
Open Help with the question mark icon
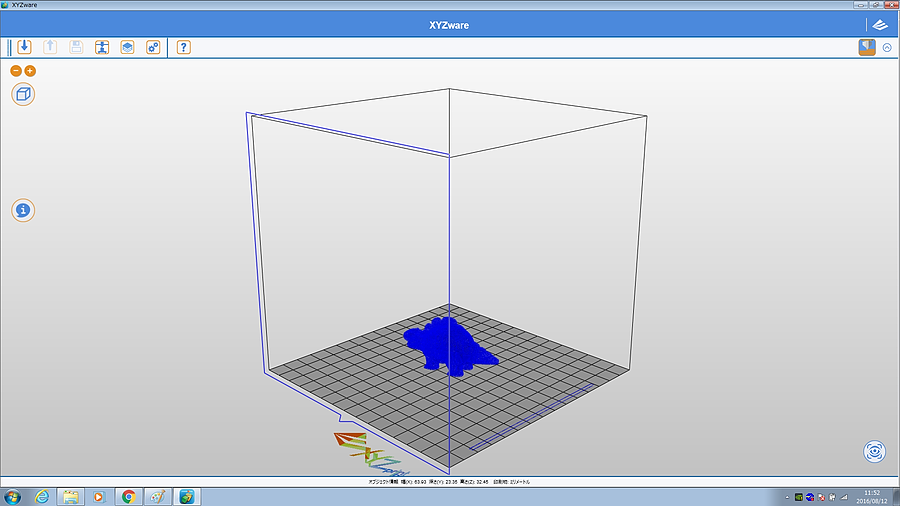click(183, 47)
